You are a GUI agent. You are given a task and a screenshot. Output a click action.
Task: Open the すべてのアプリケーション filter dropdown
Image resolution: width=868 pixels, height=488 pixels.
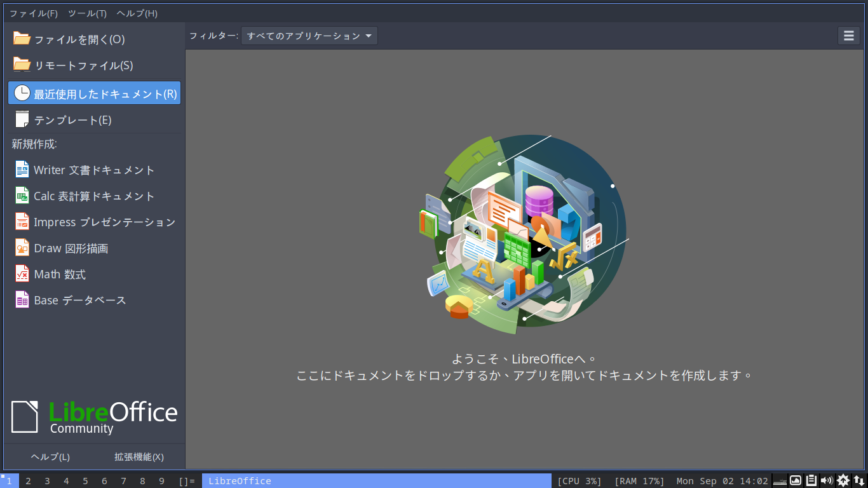click(x=309, y=36)
